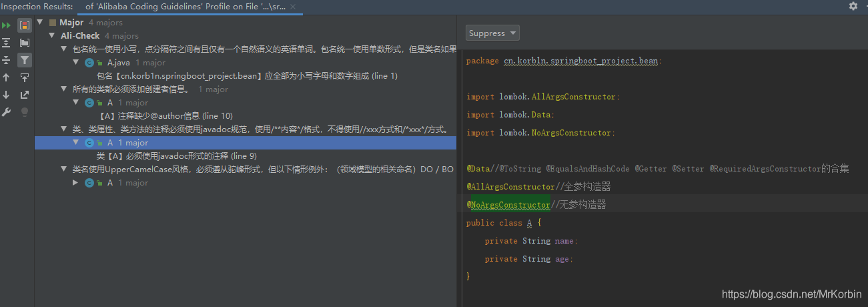
Task: Click the package declaration line in preview
Action: [564, 61]
